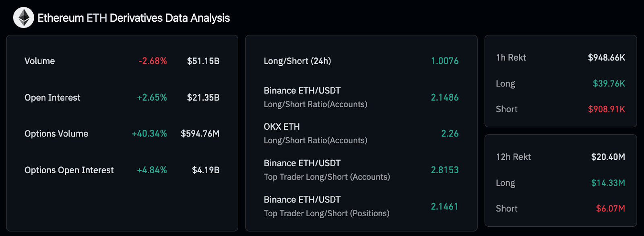Select the $4.19B options open interest

coord(205,170)
